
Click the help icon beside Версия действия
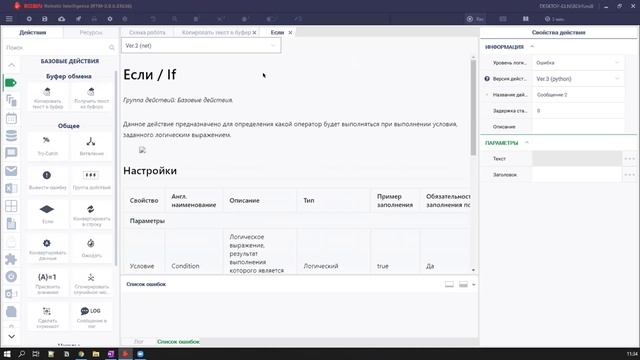487,79
